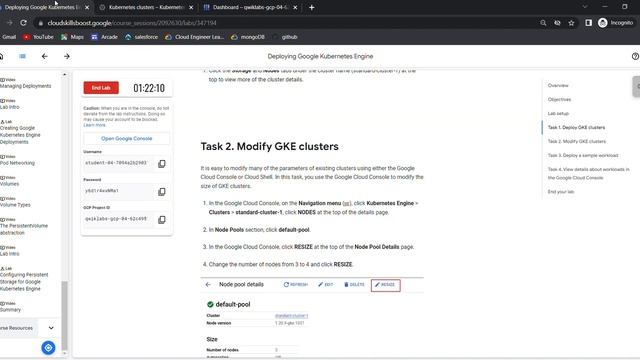Go to previous lesson arrow

click(44, 56)
